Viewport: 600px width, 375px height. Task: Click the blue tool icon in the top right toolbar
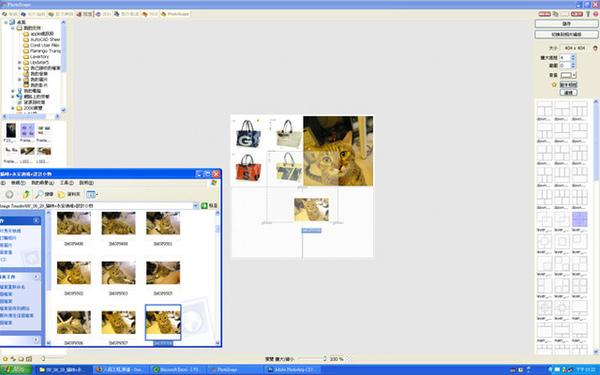pos(588,14)
